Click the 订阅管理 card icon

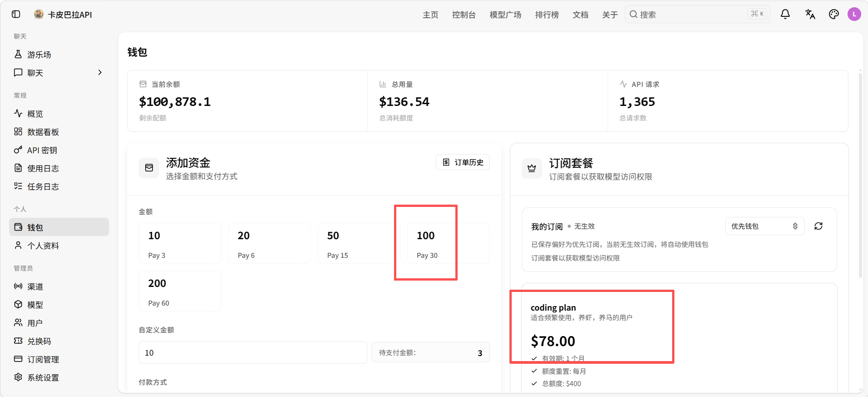(18, 359)
